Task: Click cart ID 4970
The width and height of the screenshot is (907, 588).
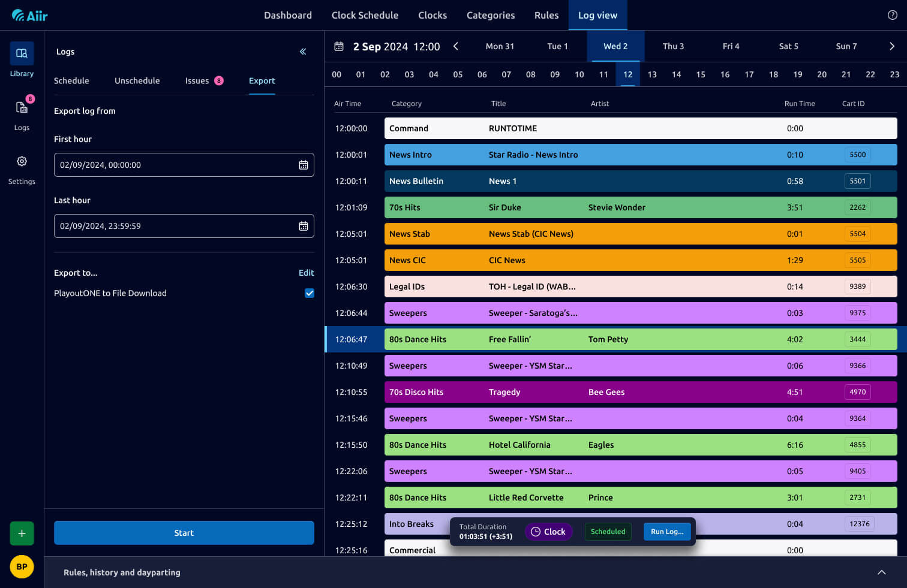Action: pyautogui.click(x=857, y=392)
